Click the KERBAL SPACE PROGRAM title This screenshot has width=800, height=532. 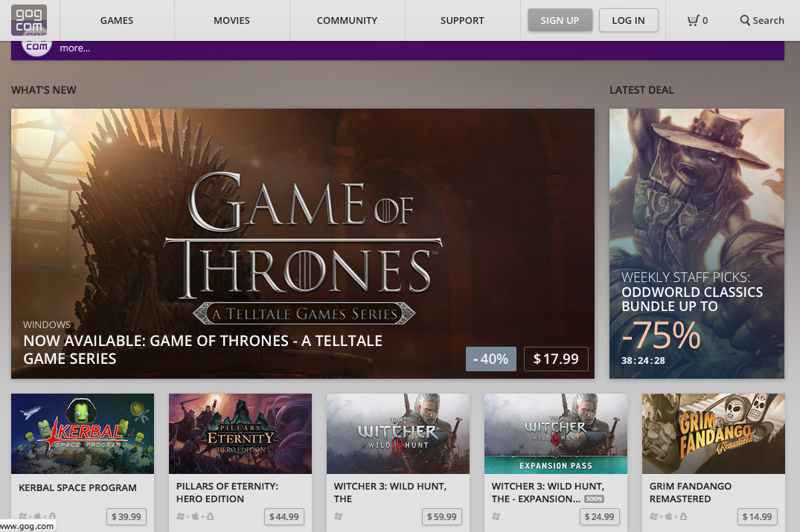point(77,487)
